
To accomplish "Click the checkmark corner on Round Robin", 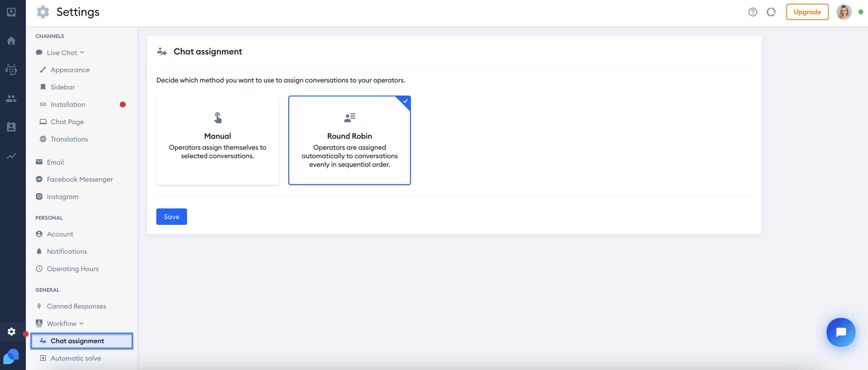I will 405,101.
